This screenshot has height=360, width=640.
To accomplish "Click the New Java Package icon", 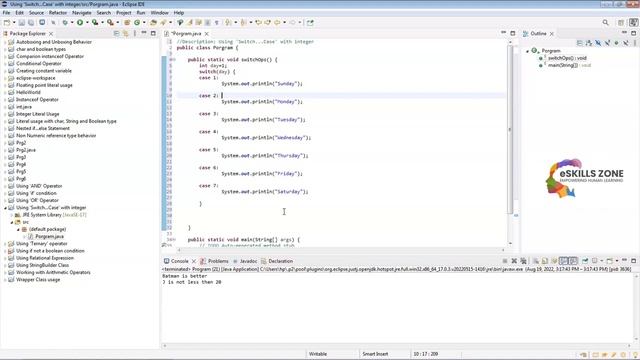I will tap(127, 22).
